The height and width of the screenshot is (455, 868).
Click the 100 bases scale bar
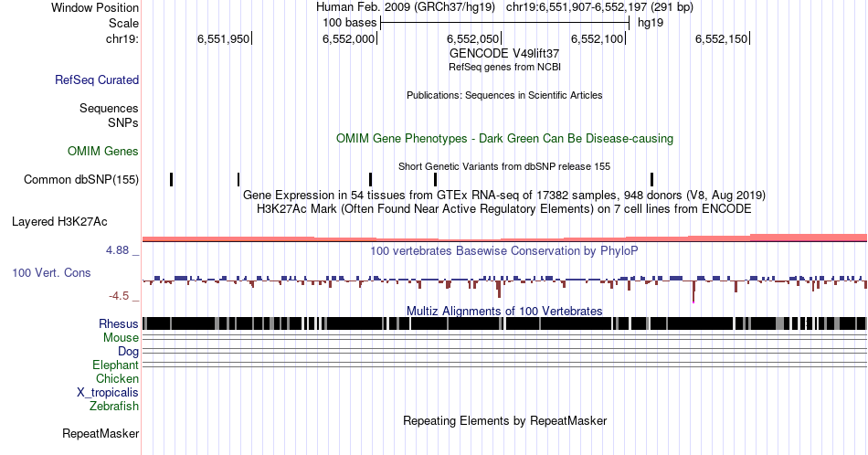tap(505, 23)
